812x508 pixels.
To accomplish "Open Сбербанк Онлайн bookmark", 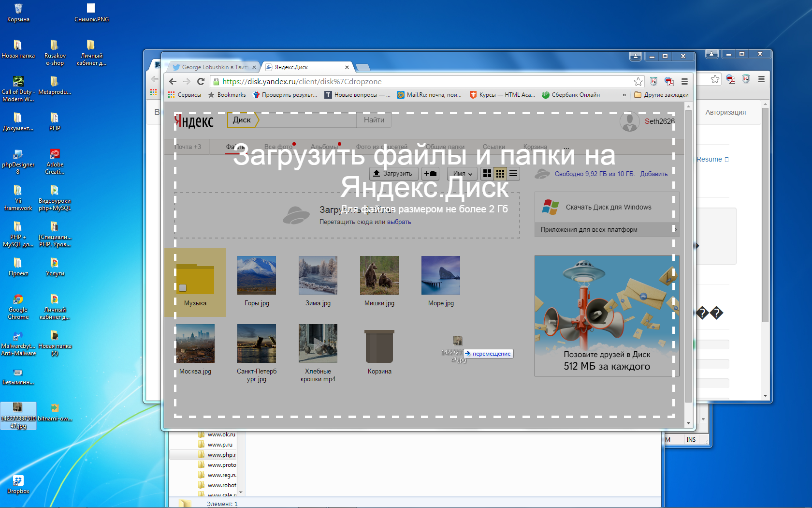I will [571, 95].
